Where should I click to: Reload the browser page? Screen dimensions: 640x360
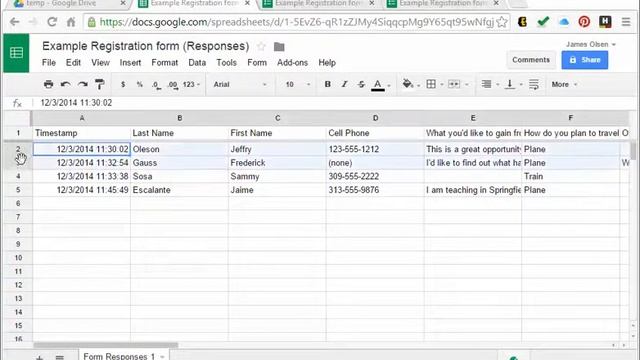point(52,22)
